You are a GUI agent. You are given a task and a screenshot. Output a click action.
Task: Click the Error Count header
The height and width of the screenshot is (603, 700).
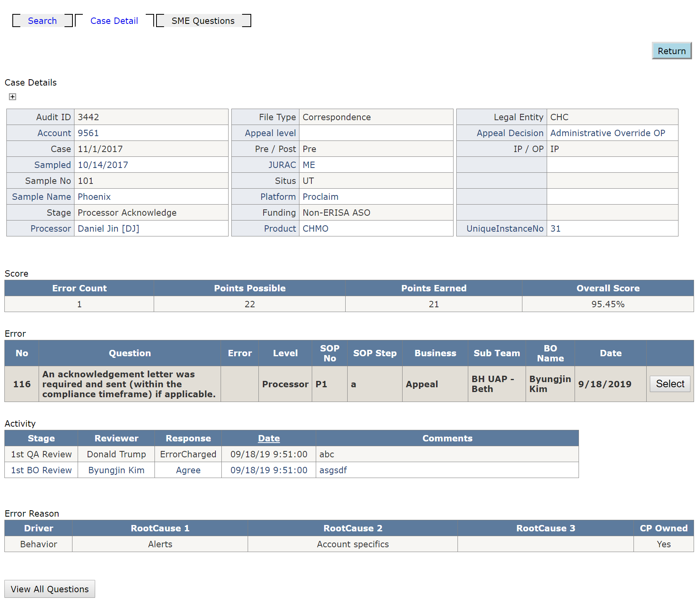tap(79, 288)
